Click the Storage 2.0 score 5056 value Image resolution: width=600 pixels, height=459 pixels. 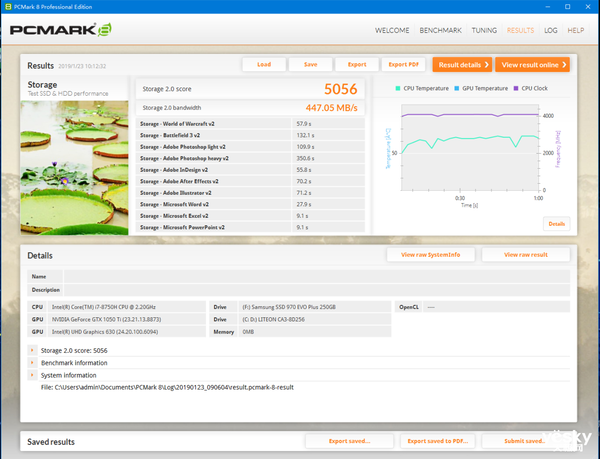click(x=341, y=89)
